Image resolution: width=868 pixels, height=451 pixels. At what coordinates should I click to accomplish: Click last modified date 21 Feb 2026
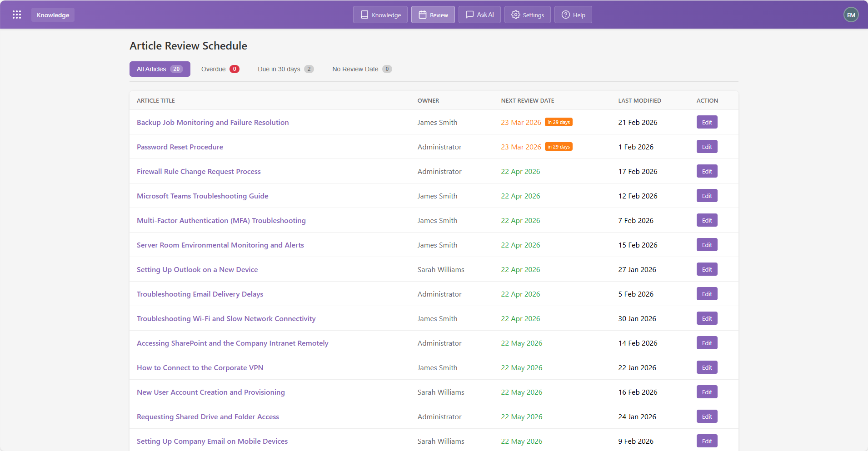click(638, 122)
